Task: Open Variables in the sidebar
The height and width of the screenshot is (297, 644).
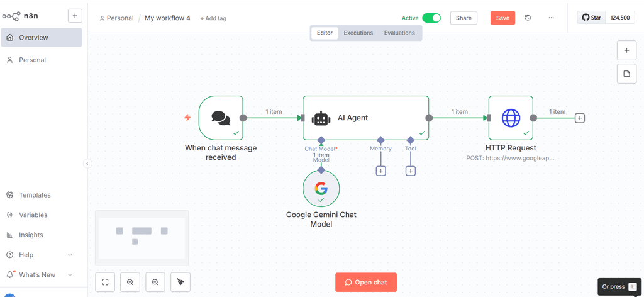Action: (42, 215)
